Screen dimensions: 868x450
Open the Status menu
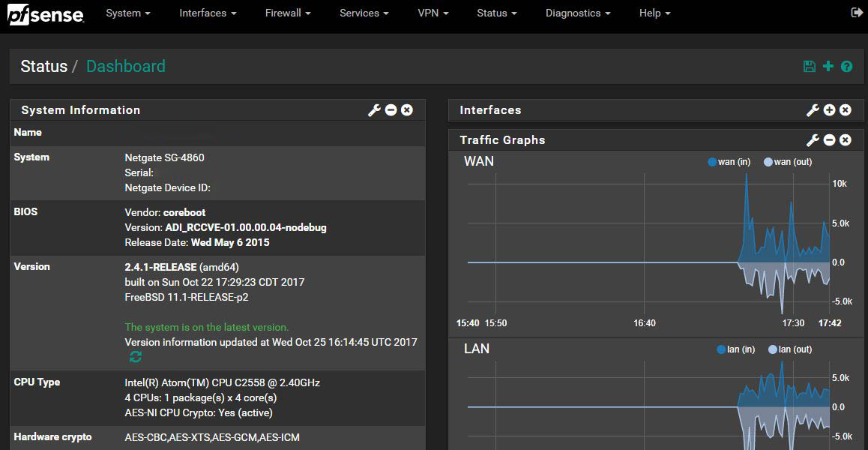click(497, 13)
